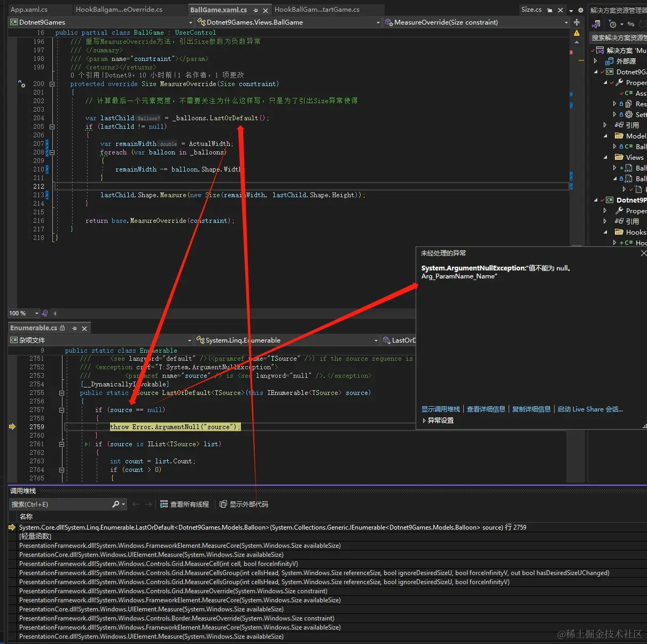Screen dimensions: 647x644
Task: Click the call stack search magnifier icon
Action: coord(116,505)
